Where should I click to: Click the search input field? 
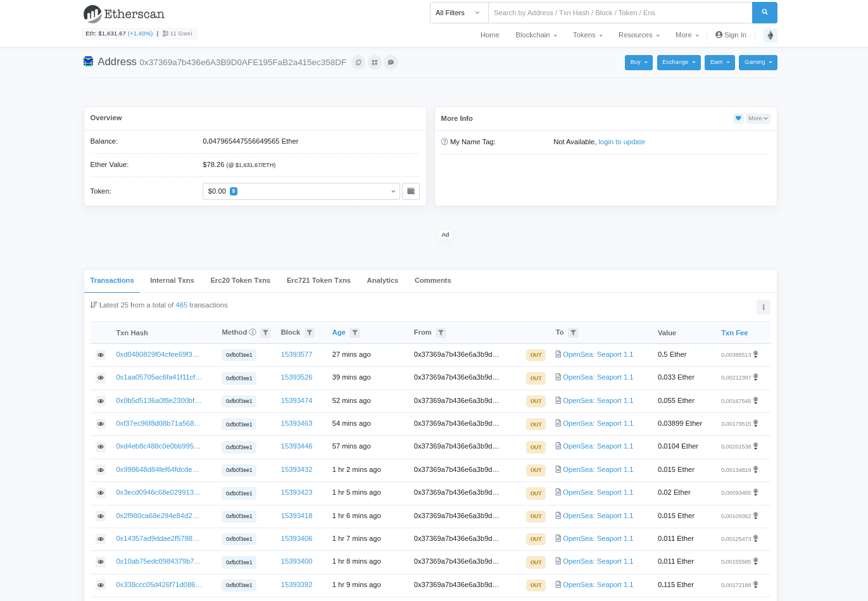coord(620,13)
